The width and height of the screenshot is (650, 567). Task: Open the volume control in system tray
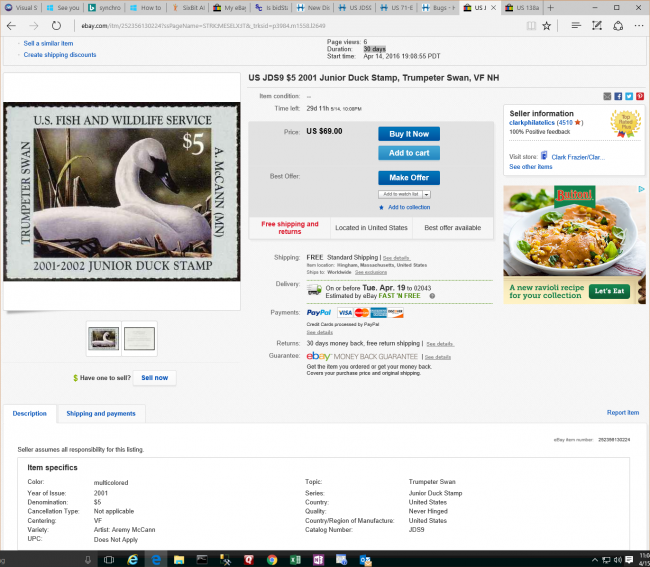point(618,560)
